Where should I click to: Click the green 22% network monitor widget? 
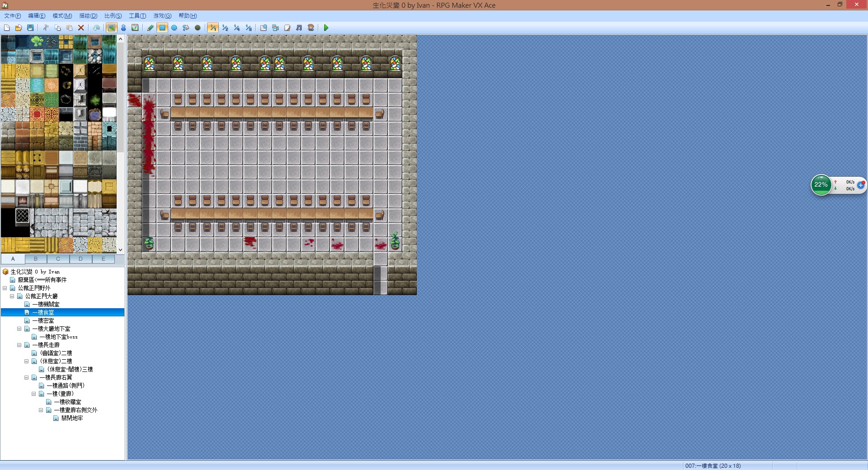(821, 185)
